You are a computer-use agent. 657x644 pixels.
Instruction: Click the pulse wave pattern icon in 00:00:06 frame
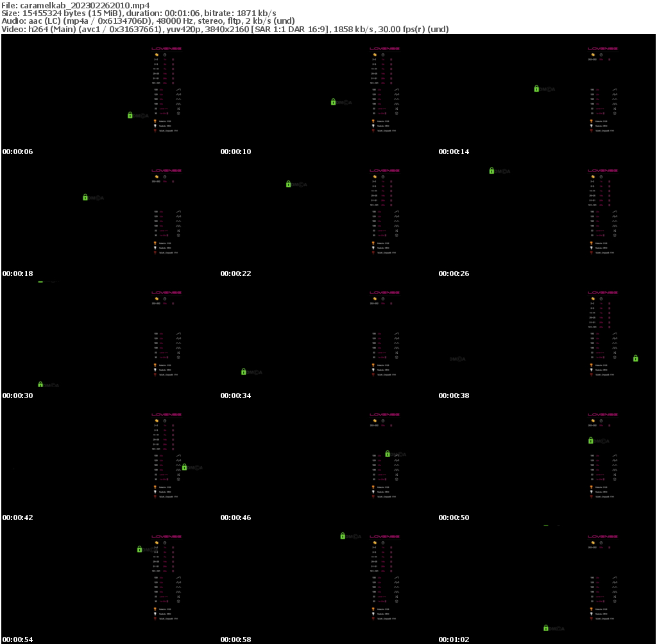point(180,104)
